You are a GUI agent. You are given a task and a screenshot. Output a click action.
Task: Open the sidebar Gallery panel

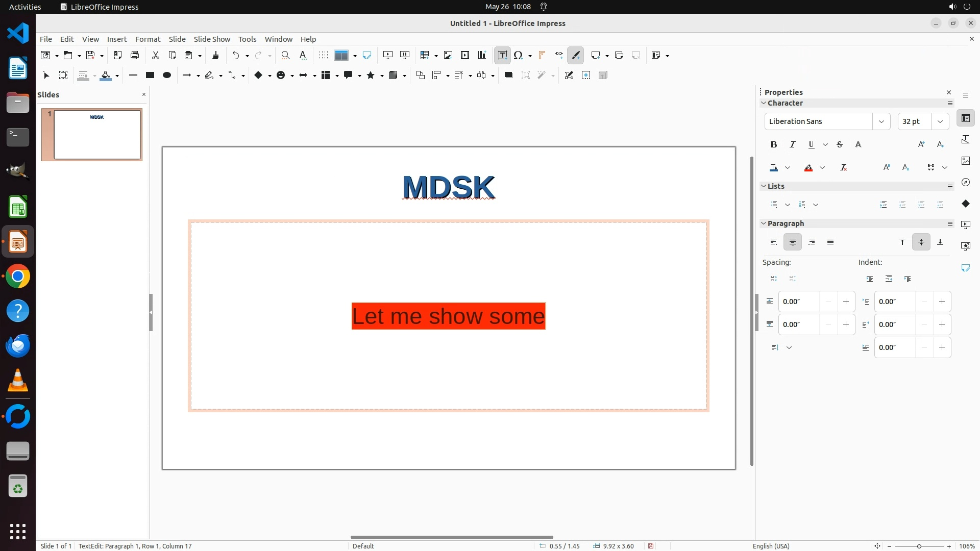coord(965,161)
